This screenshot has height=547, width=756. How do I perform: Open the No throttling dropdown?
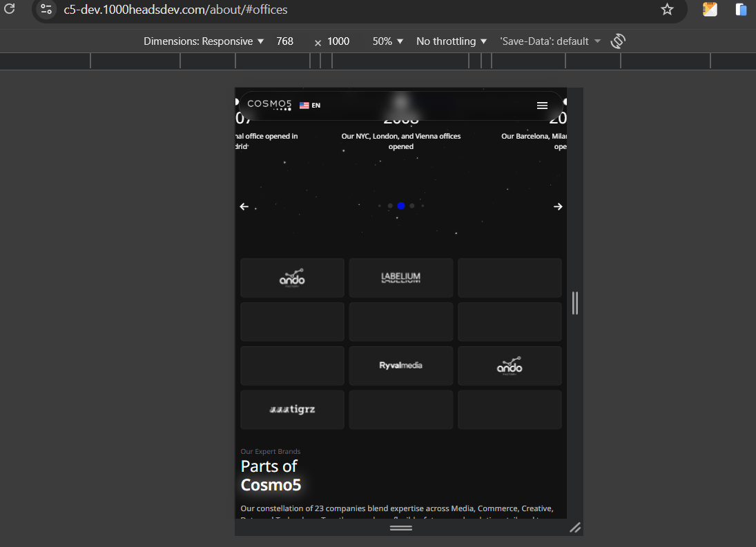coord(452,41)
